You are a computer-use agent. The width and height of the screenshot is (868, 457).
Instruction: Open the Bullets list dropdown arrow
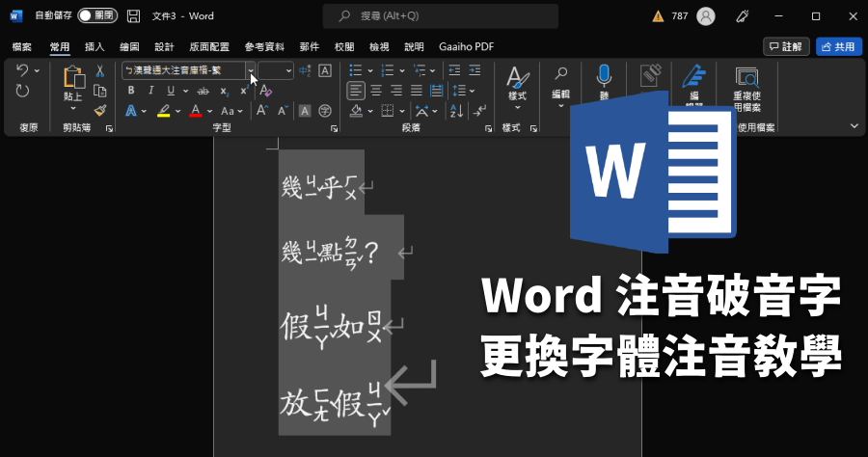[x=369, y=70]
